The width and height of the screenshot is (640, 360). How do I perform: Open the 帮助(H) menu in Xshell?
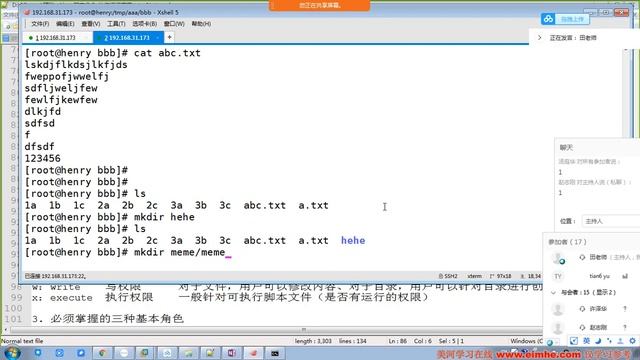coord(201,24)
